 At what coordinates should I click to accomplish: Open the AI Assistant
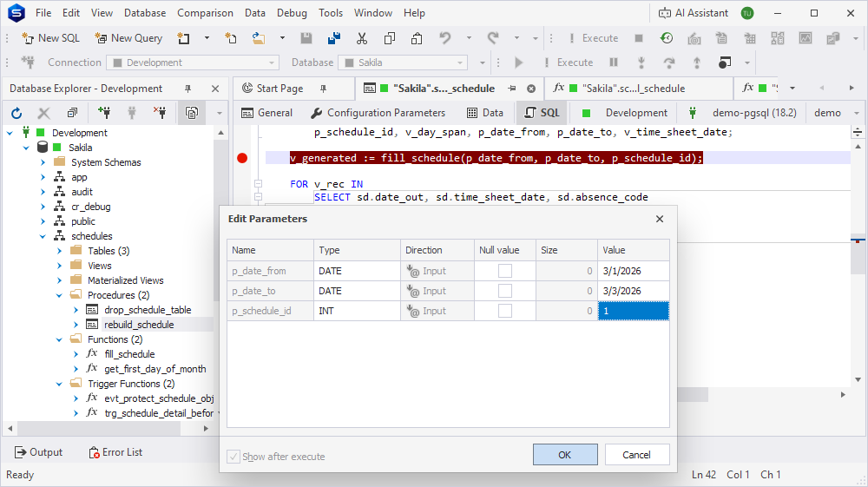pos(693,13)
